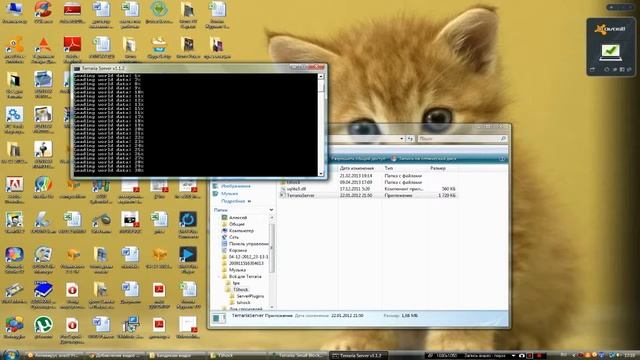The image size is (640, 360).
Task: Sort by Дата изменения column header
Action: click(x=357, y=168)
